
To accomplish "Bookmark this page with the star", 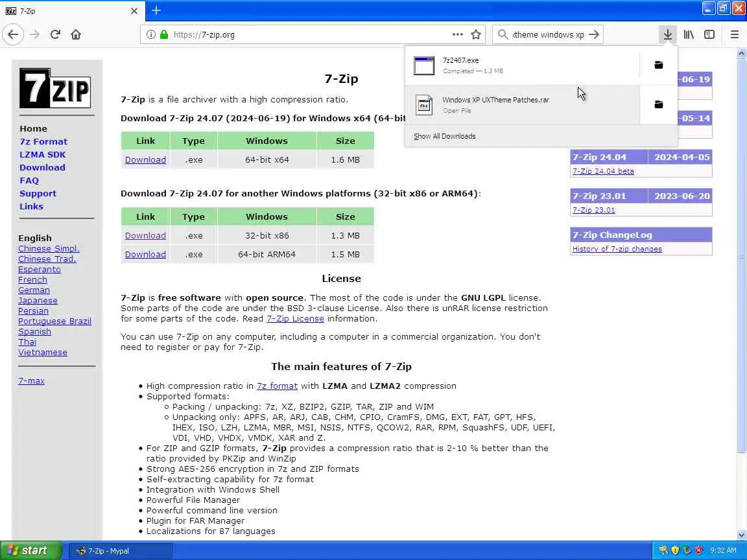I will tap(475, 34).
